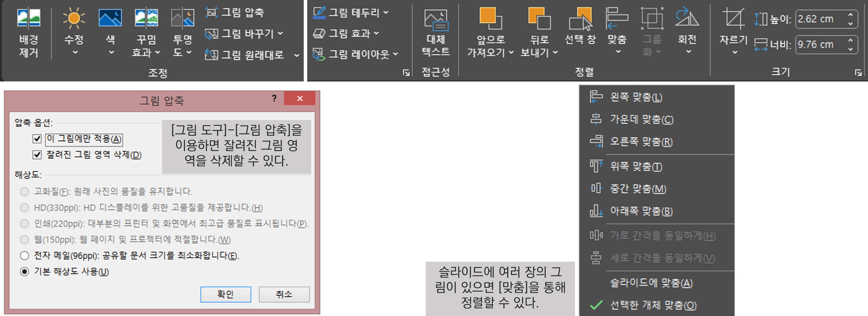Select 슬라이드에 맞춤 menu option
Image resolution: width=868 pixels, height=316 pixels.
point(651,283)
